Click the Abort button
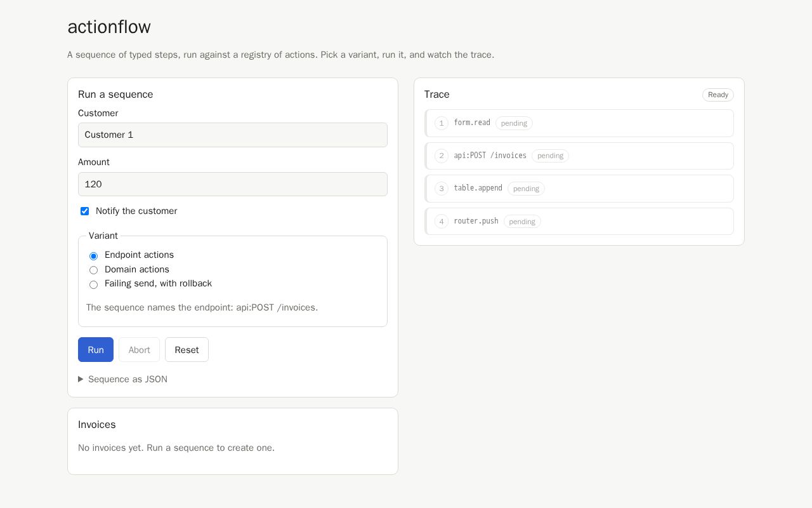This screenshot has height=508, width=812. (x=139, y=350)
